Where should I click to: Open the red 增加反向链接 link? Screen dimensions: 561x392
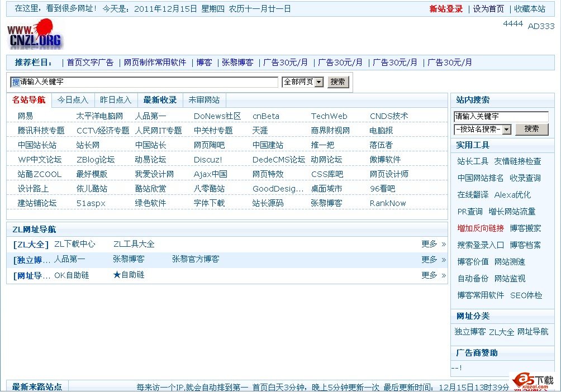tap(481, 228)
